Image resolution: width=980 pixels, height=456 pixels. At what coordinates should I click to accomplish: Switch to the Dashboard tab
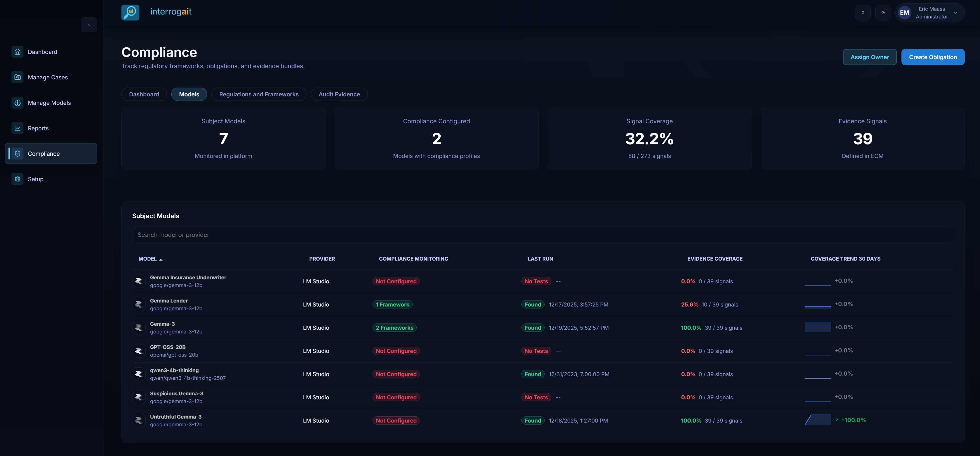[x=144, y=94]
